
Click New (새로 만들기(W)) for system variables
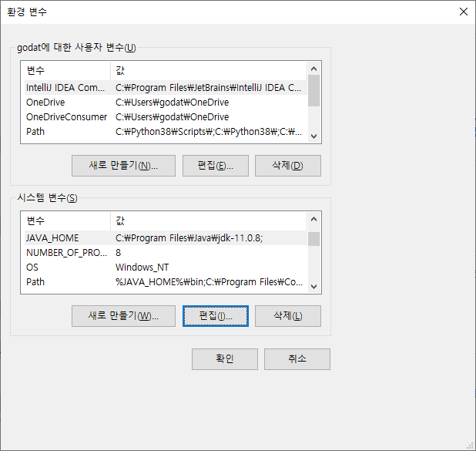[x=123, y=316]
